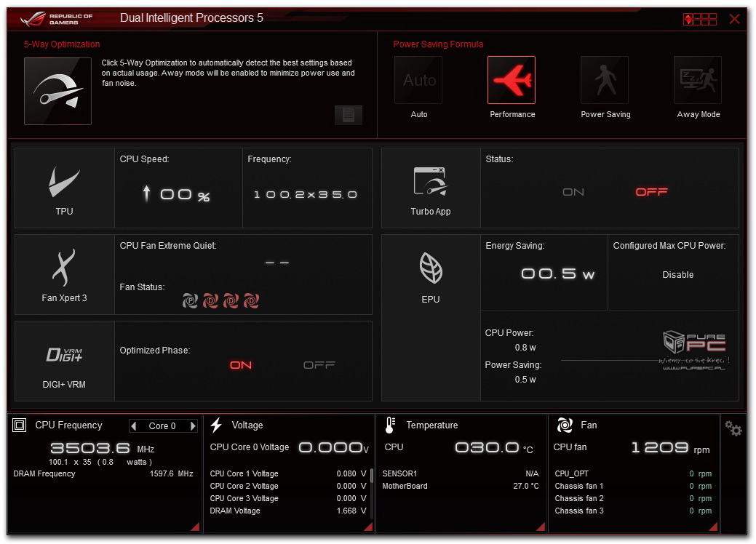Select the Chassis fan 3 row
The image size is (756, 544).
pos(633,511)
